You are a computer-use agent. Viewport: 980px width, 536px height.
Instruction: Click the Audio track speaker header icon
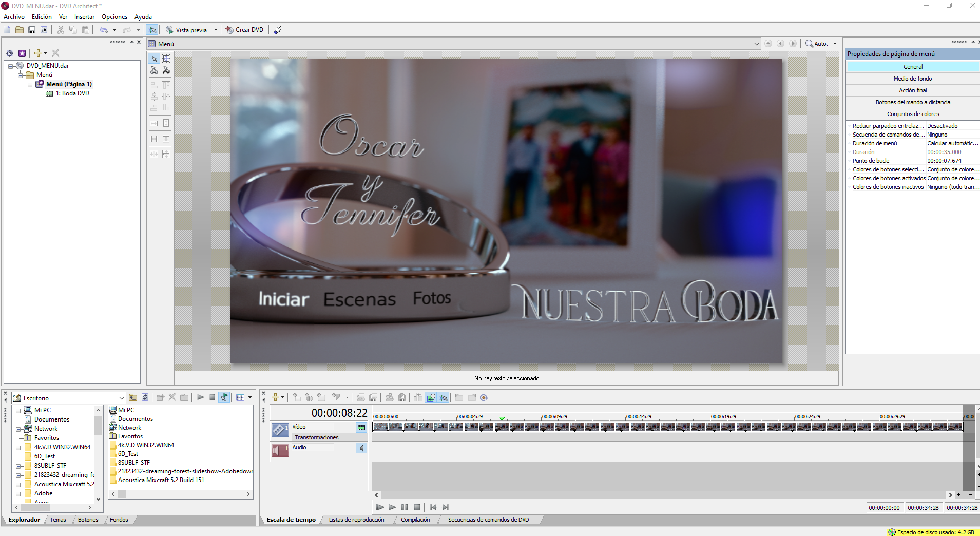coord(280,450)
